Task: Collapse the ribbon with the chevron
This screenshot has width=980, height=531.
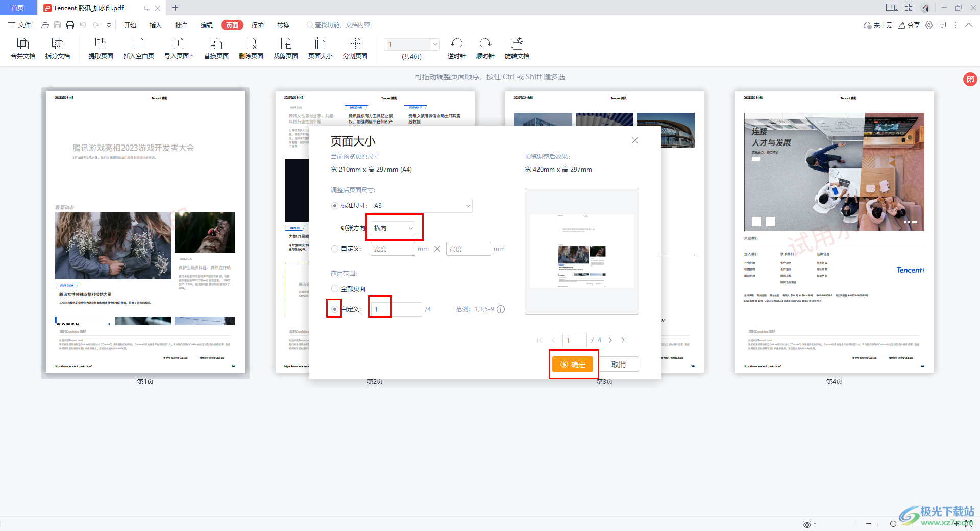Action: [968, 25]
